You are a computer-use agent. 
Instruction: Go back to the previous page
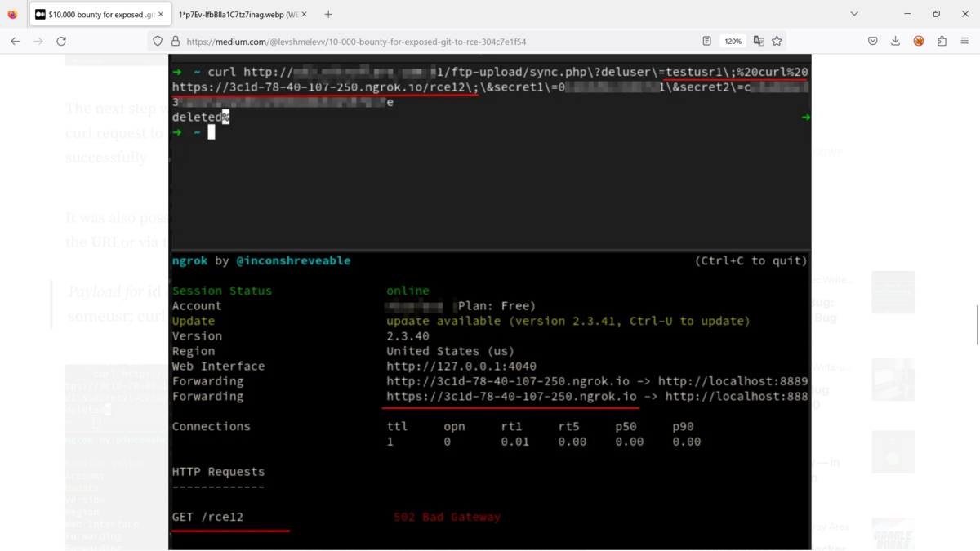click(15, 41)
